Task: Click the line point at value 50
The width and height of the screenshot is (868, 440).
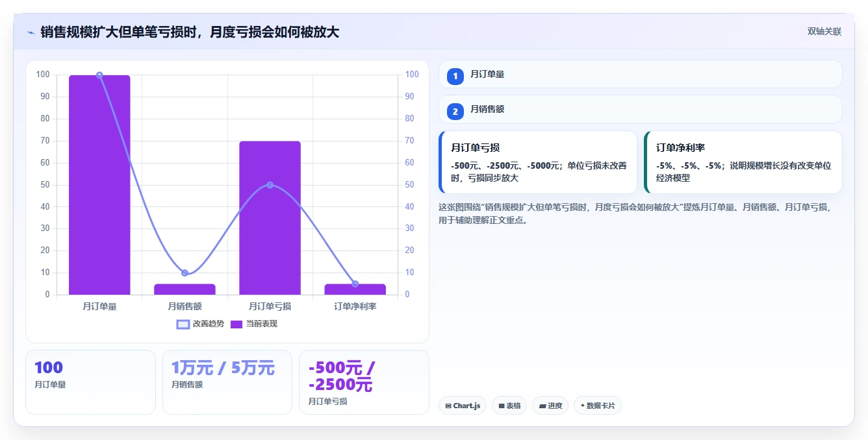Action: click(270, 185)
